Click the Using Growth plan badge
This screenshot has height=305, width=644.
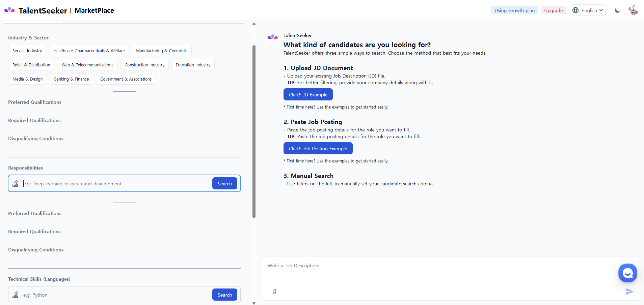(515, 10)
